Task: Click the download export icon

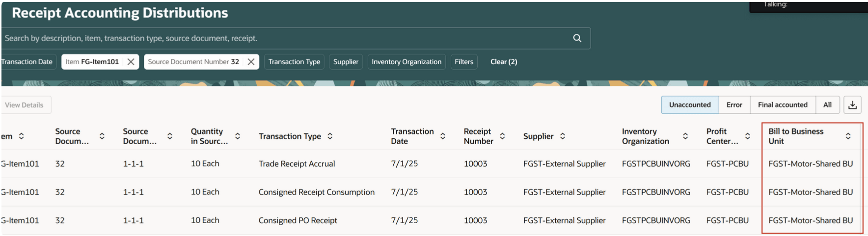Action: coord(852,105)
